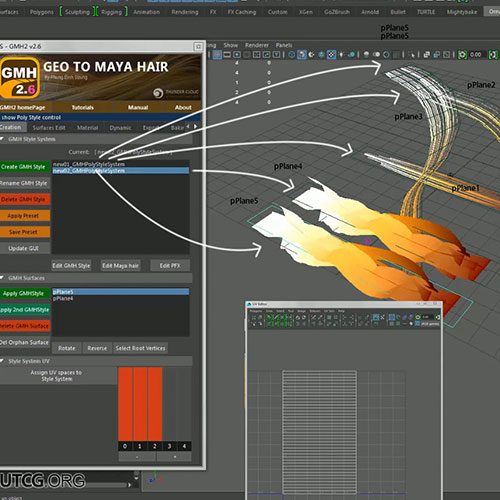
Task: Click the GMH 2.6 logo icon
Action: (x=20, y=78)
